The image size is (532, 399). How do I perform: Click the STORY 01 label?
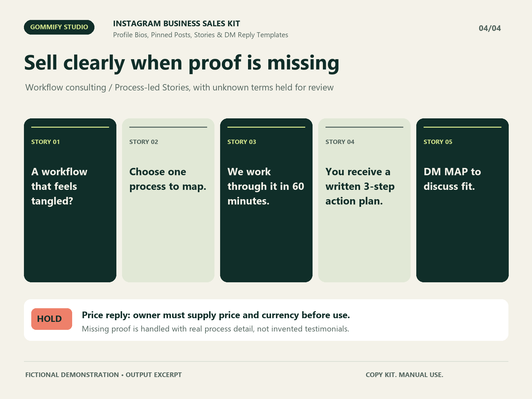pos(46,142)
